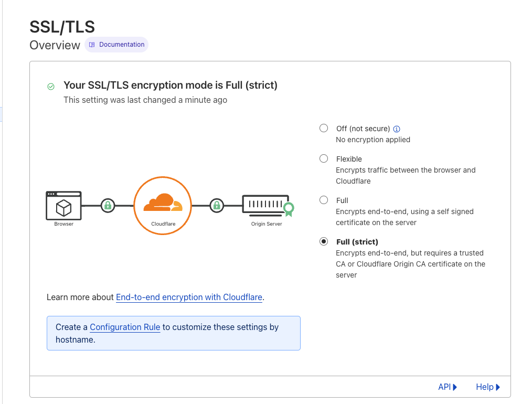The width and height of the screenshot is (532, 404).
Task: Click the book icon in Documentation badge
Action: pos(92,45)
